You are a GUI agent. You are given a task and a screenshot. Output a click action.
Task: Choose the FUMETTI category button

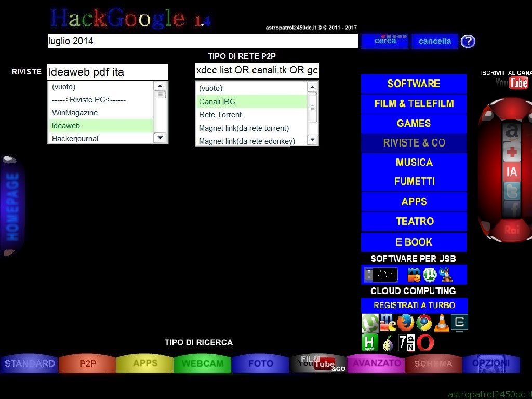pos(414,181)
